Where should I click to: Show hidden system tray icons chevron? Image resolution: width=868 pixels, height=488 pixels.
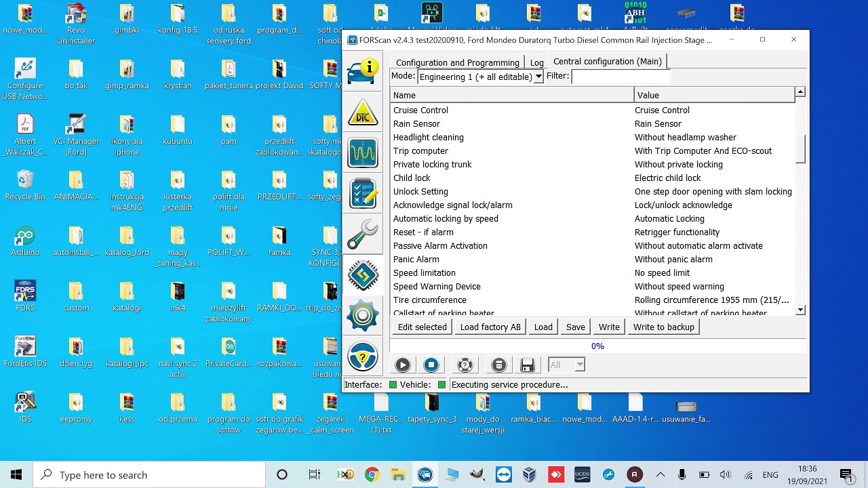tap(660, 474)
